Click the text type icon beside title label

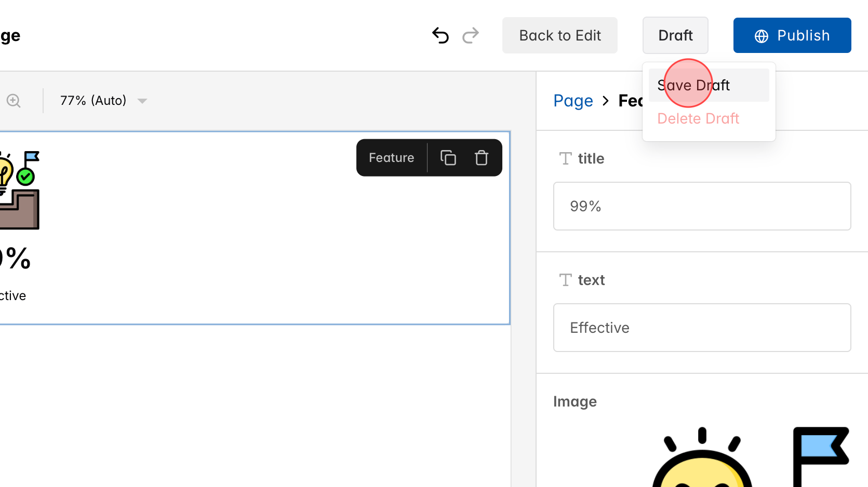(x=565, y=158)
